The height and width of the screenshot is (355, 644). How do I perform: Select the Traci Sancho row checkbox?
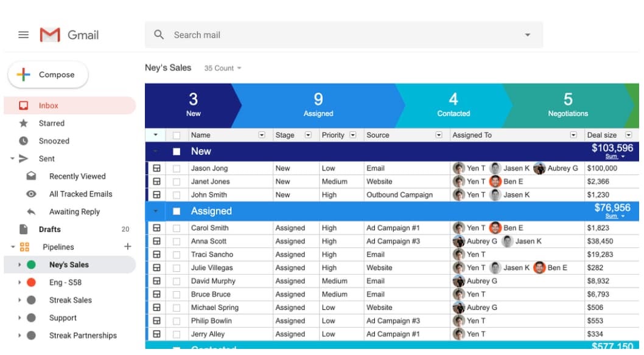pos(177,255)
